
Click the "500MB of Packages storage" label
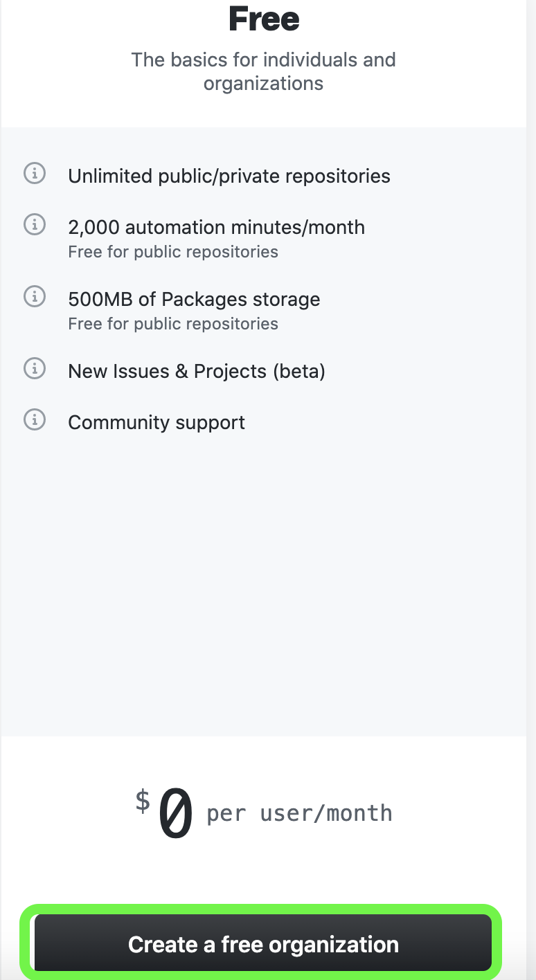pyautogui.click(x=194, y=299)
